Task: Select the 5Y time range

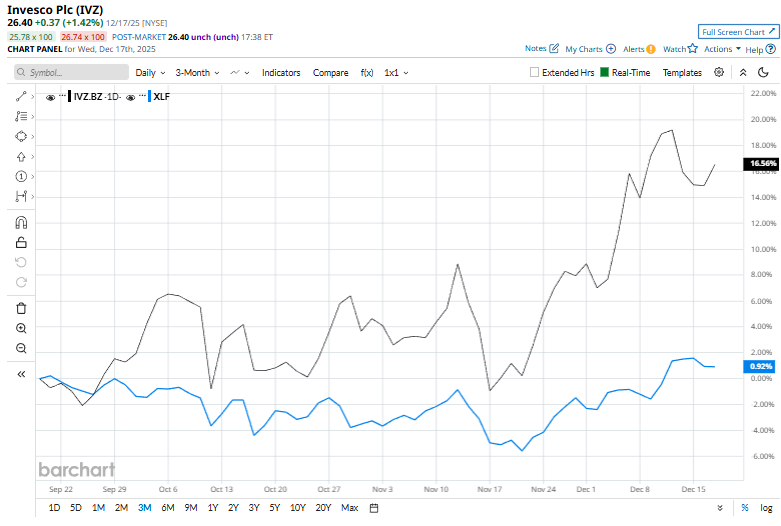Action: [x=274, y=508]
